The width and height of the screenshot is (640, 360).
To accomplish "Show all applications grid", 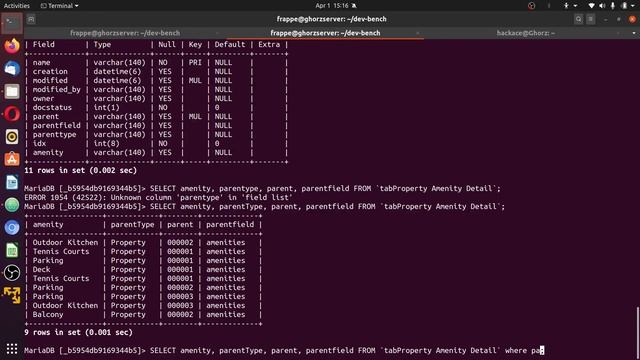I will point(12,349).
